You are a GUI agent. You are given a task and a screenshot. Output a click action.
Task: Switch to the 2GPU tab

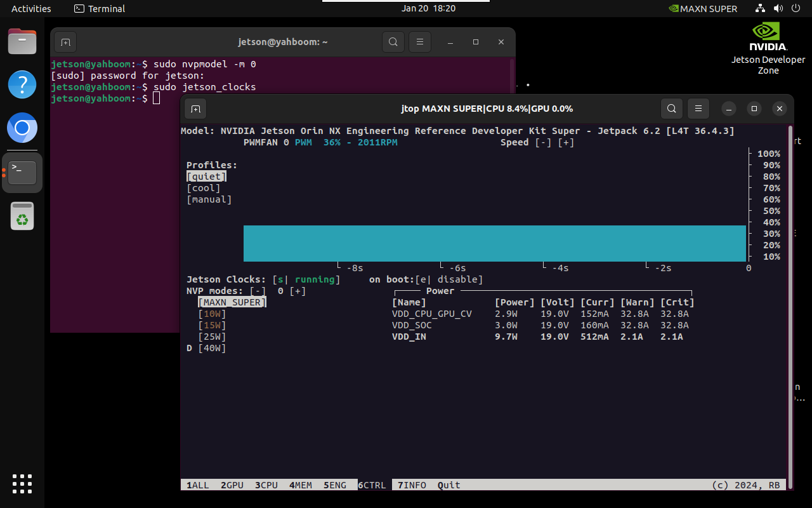tap(232, 485)
